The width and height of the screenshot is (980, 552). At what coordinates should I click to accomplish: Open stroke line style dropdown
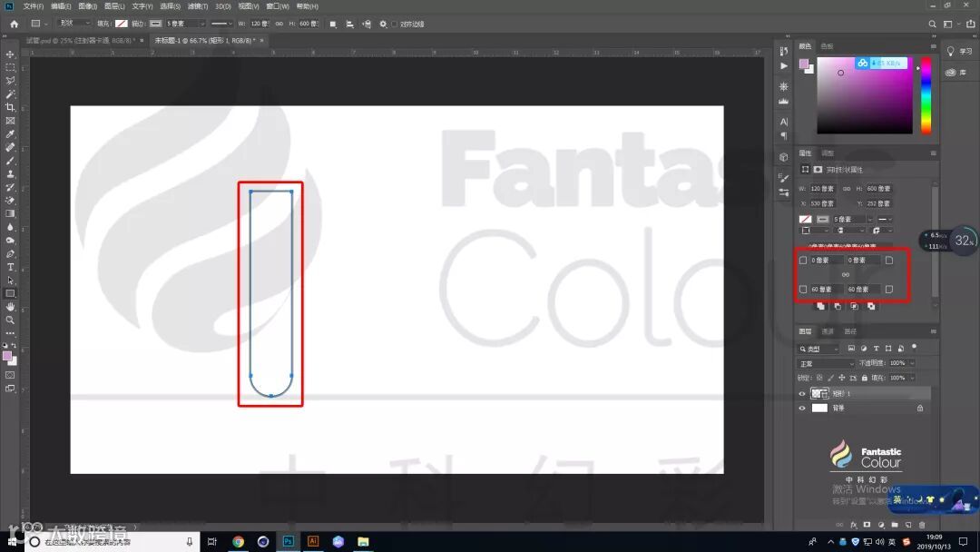(x=221, y=24)
